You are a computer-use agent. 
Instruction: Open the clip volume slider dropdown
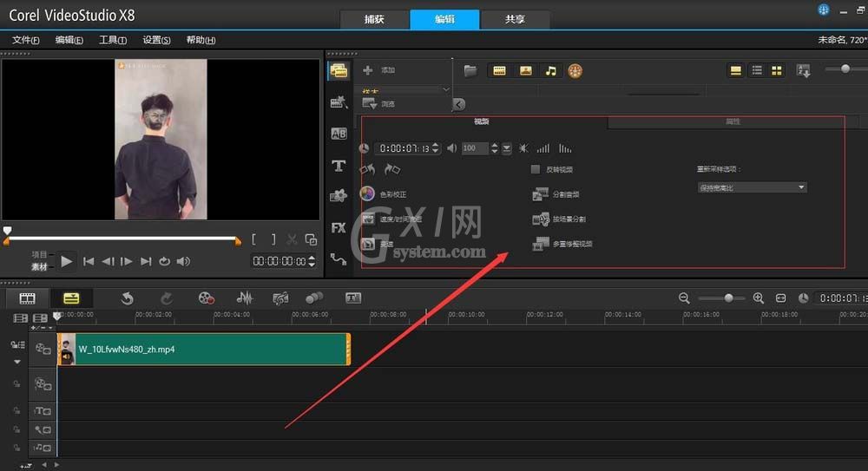tap(507, 148)
